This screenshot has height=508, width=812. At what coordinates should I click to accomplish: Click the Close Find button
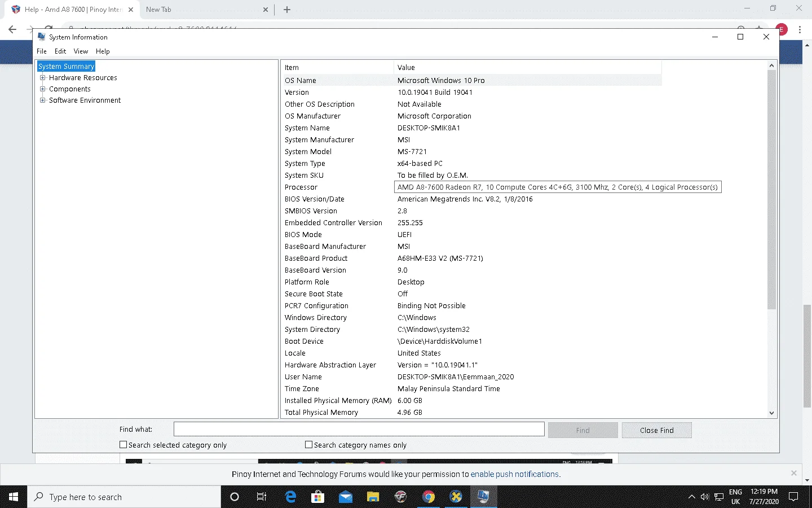click(x=656, y=430)
